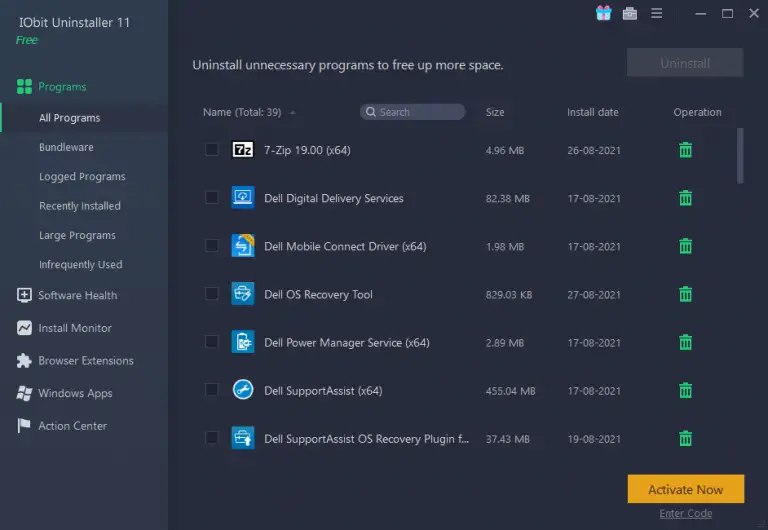The image size is (768, 530).
Task: Sort by Install date column header
Action: 593,112
